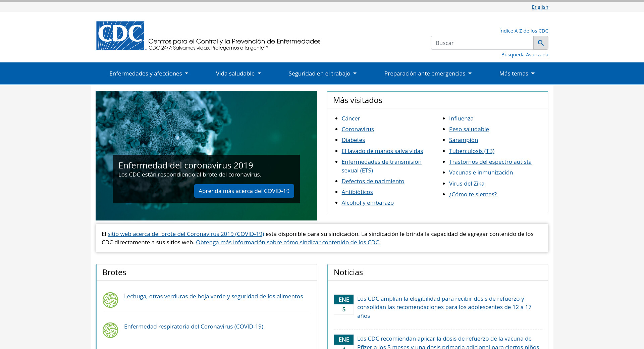
Task: Expand the Enfermedades y afecciones menu
Action: (x=149, y=73)
